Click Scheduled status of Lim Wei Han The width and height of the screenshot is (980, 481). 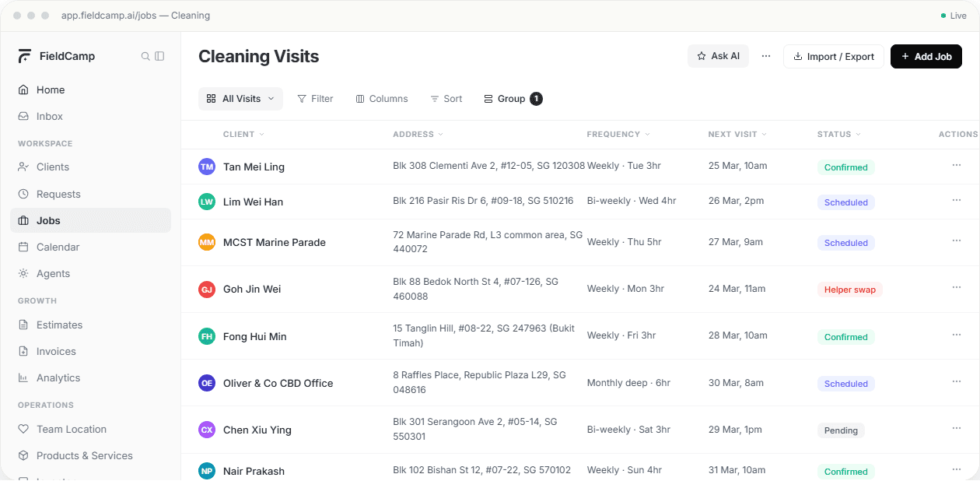(845, 202)
